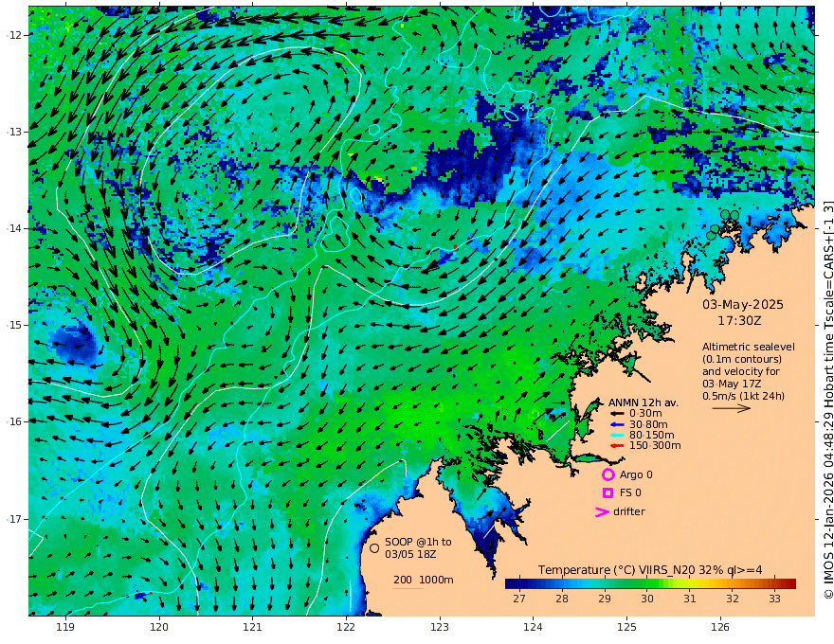Screen dimensions: 834x644
Task: Click the '33' colorbar tick label
Action: pos(774,599)
